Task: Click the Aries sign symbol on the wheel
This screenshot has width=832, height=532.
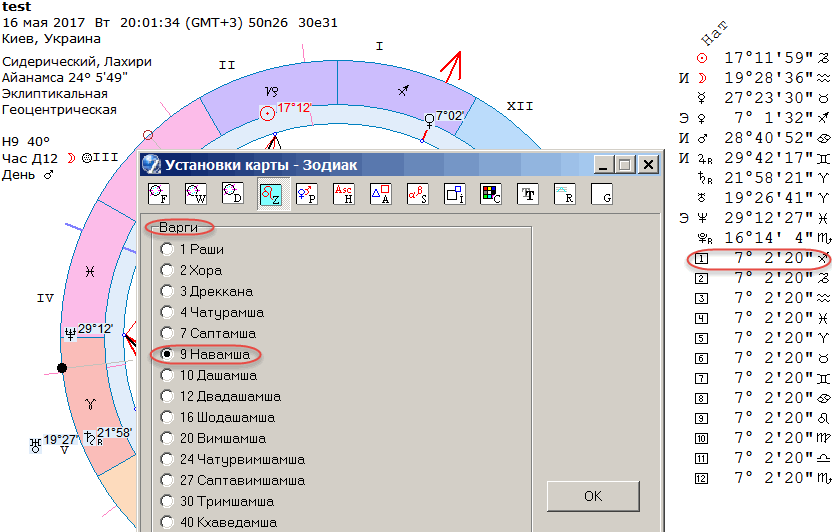Action: [91, 405]
